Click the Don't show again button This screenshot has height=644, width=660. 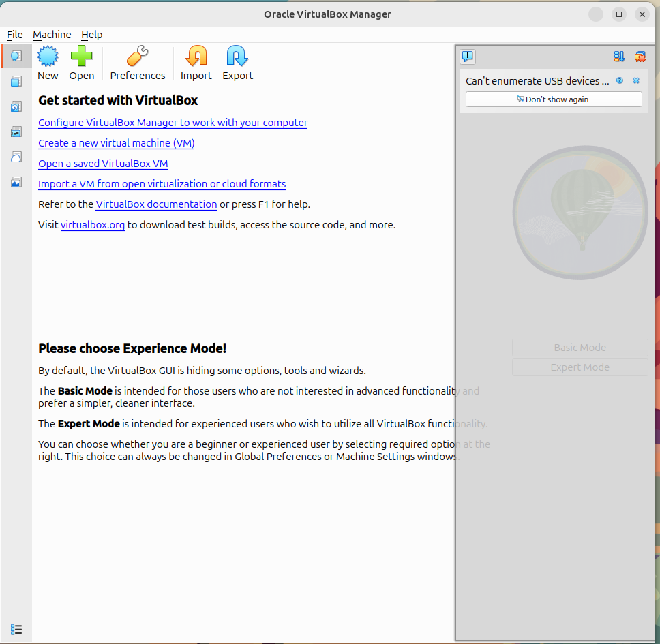pos(553,99)
